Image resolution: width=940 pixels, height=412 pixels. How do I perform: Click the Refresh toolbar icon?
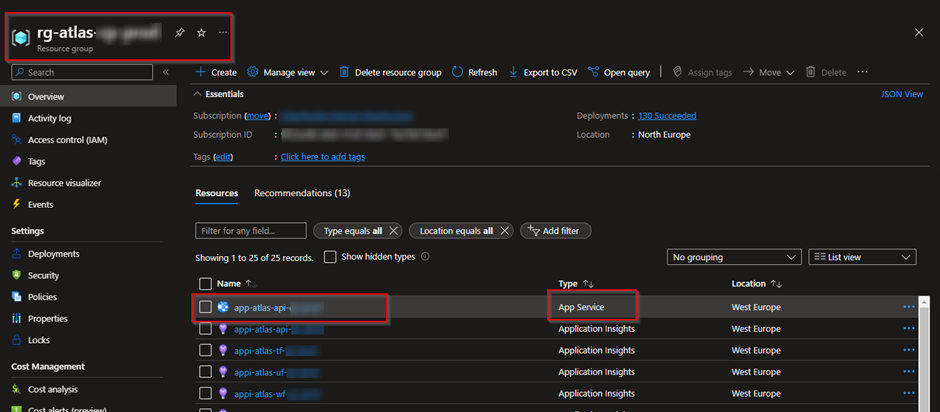(458, 72)
